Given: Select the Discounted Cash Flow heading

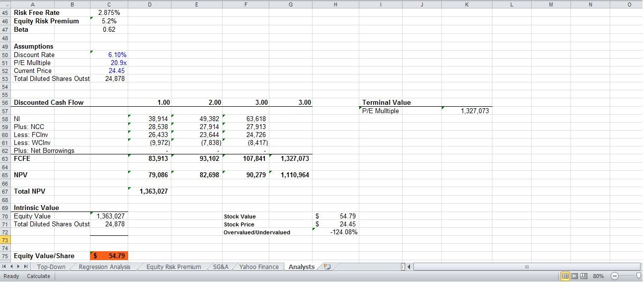Looking at the screenshot, I should coord(49,102).
